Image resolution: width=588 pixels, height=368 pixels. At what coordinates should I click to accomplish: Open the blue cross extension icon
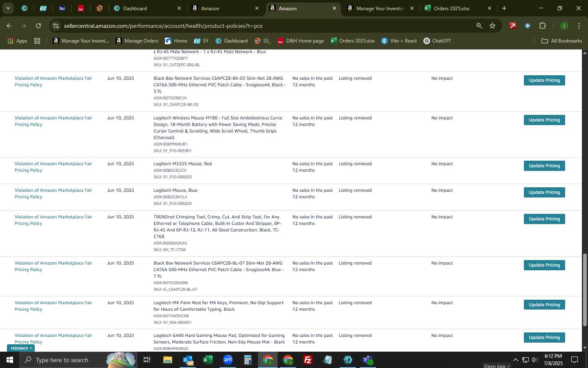(x=528, y=26)
